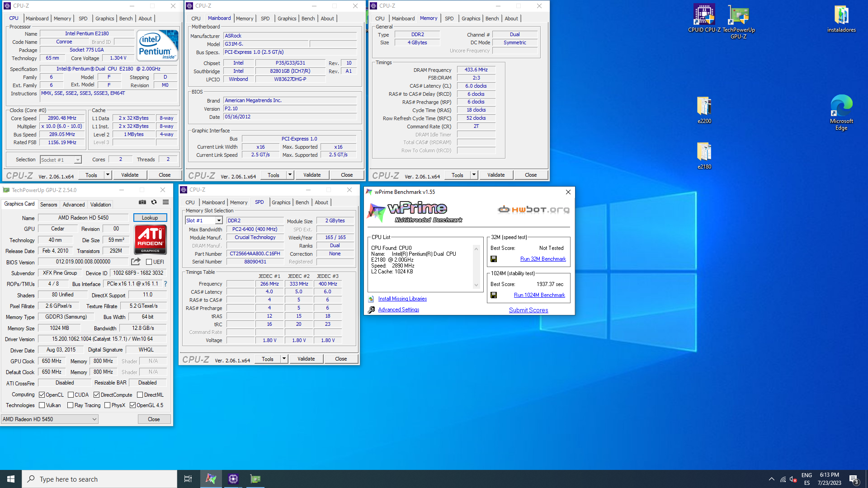The height and width of the screenshot is (488, 868).
Task: Click Validate in CPU-Z Mainboard window
Action: pos(312,175)
